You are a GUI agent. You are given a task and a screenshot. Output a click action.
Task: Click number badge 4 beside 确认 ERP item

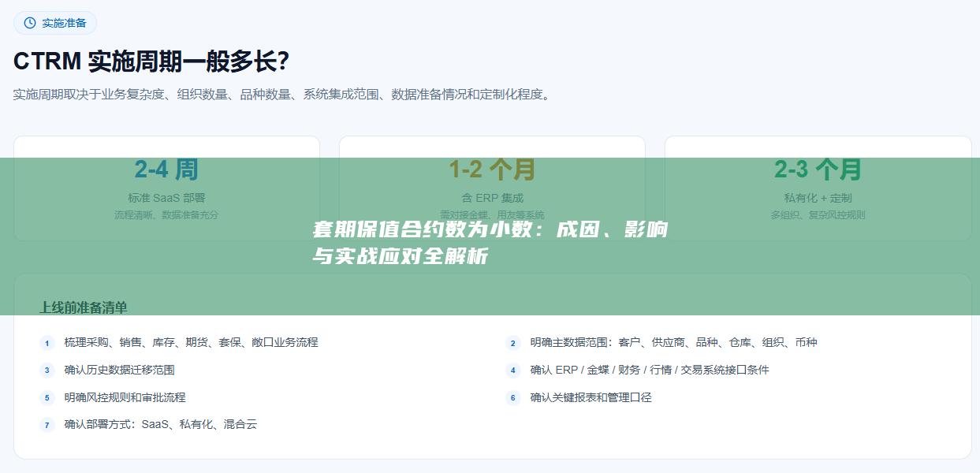tap(513, 371)
